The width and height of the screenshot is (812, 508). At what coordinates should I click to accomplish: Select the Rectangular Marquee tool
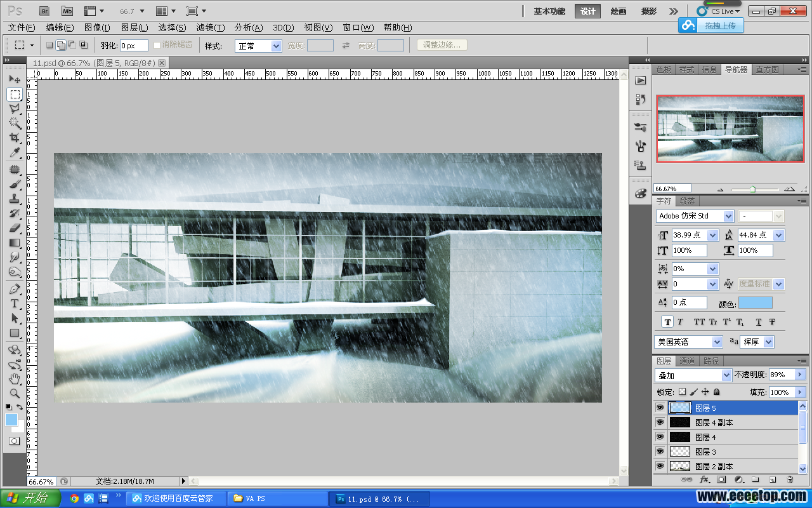click(15, 94)
